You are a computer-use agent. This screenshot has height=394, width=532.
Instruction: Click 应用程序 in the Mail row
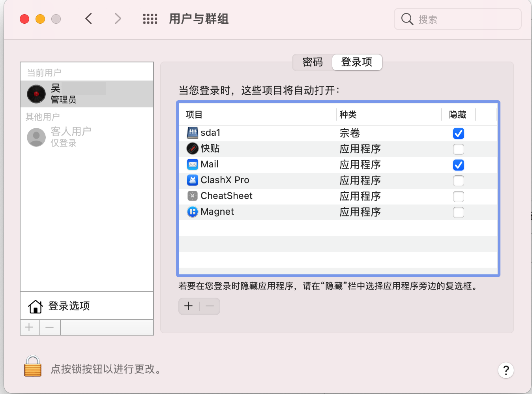[360, 165]
